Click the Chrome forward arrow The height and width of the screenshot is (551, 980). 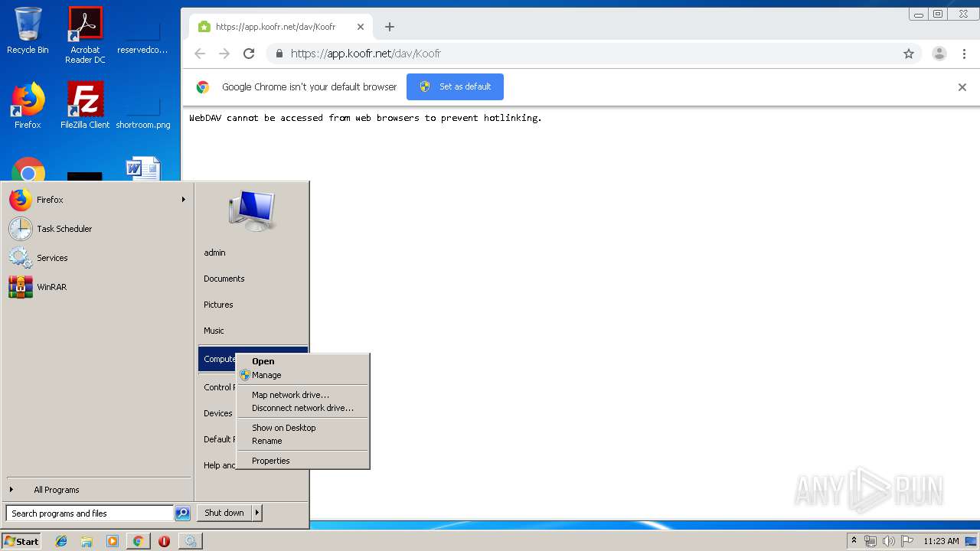[x=224, y=54]
